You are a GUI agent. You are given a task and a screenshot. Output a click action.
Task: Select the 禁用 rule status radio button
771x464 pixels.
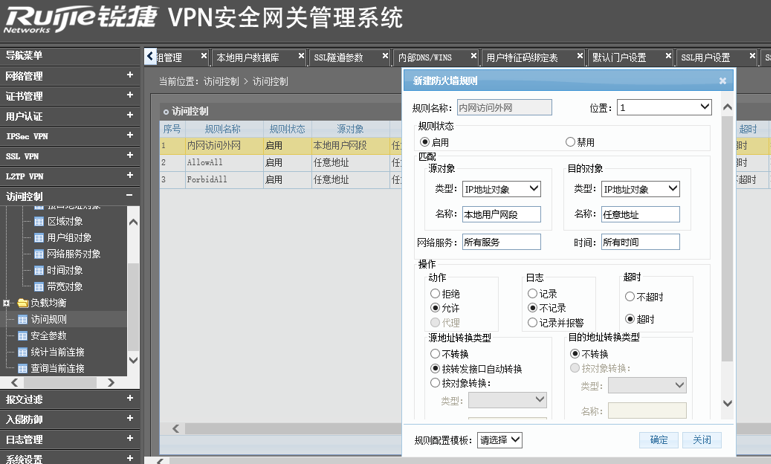point(571,142)
